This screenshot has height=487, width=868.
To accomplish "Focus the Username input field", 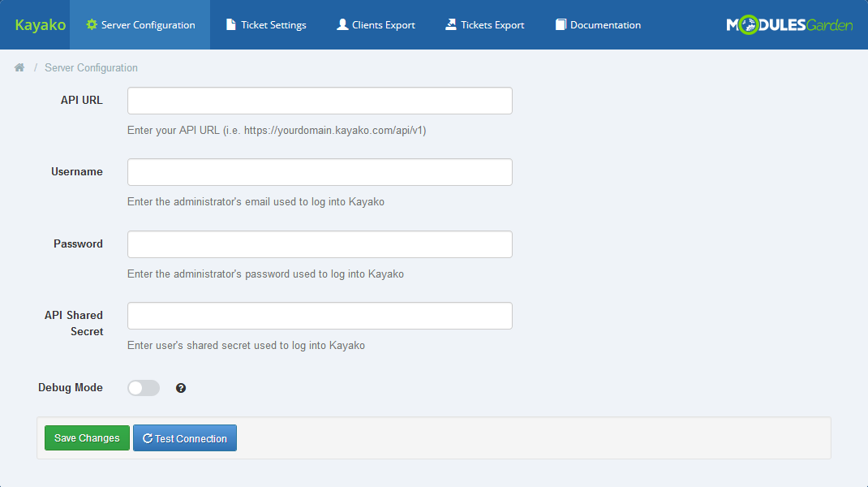I will [x=320, y=172].
